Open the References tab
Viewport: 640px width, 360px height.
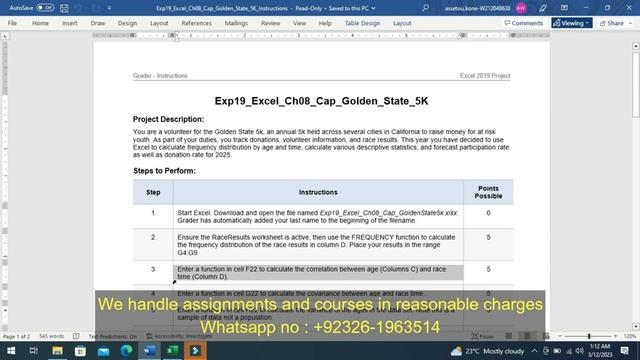pyautogui.click(x=196, y=23)
